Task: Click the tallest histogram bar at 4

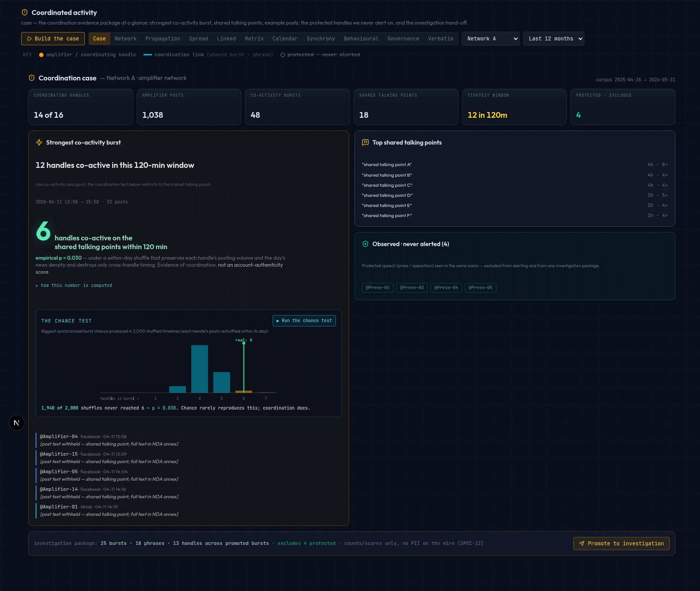Action: click(200, 369)
